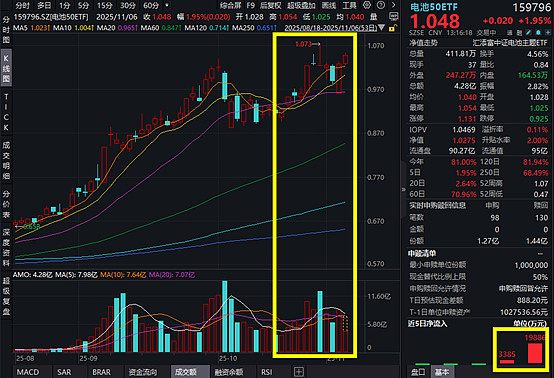Click the 近5日净流入 header
554x378 pixels.
428,323
